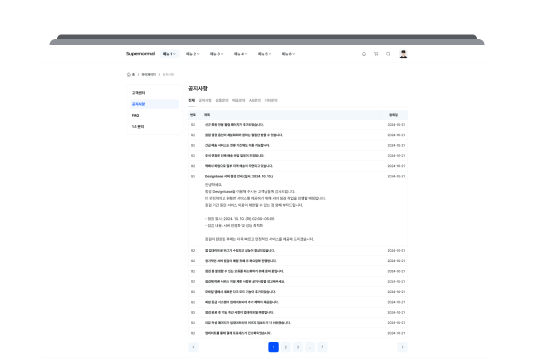534x360 pixels.
Task: Click the chat message icon in header
Action: [388, 54]
